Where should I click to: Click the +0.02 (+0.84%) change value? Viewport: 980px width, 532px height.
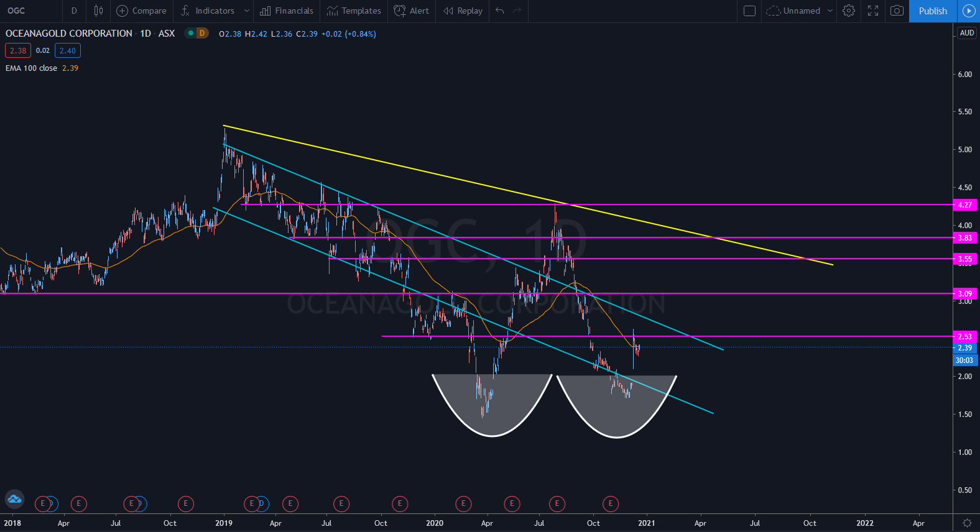(348, 34)
